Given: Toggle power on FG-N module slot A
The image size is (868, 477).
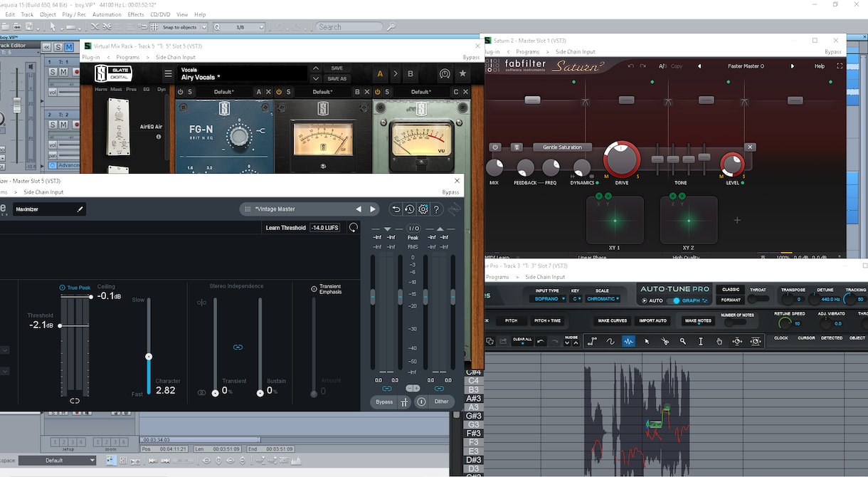Looking at the screenshot, I should point(180,92).
